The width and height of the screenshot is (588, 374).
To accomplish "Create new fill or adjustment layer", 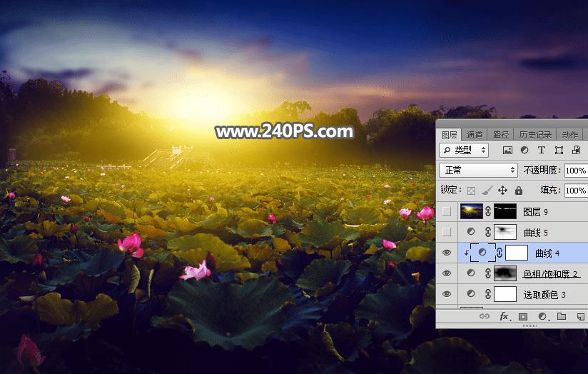I will pos(542,317).
